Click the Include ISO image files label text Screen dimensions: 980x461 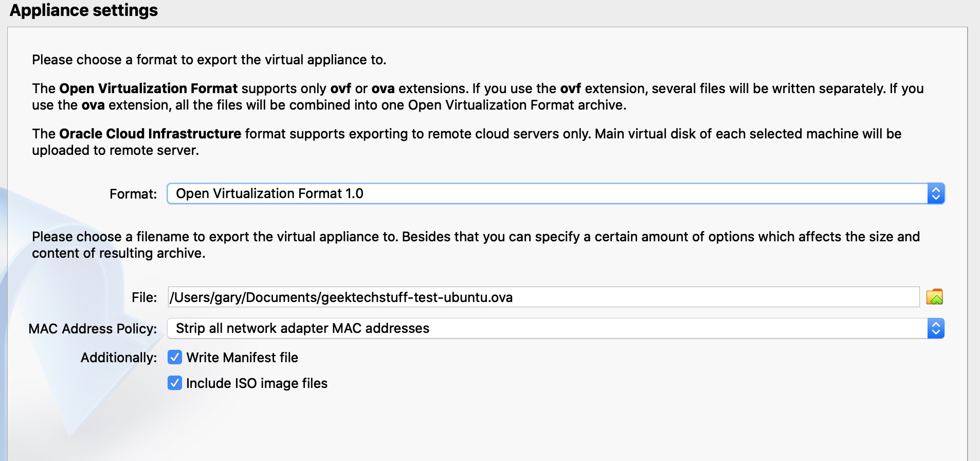point(257,383)
